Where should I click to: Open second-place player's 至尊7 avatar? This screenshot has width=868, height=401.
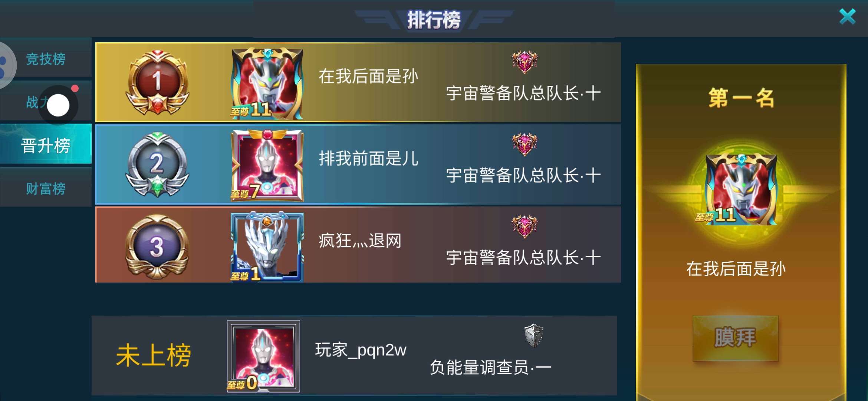click(267, 165)
